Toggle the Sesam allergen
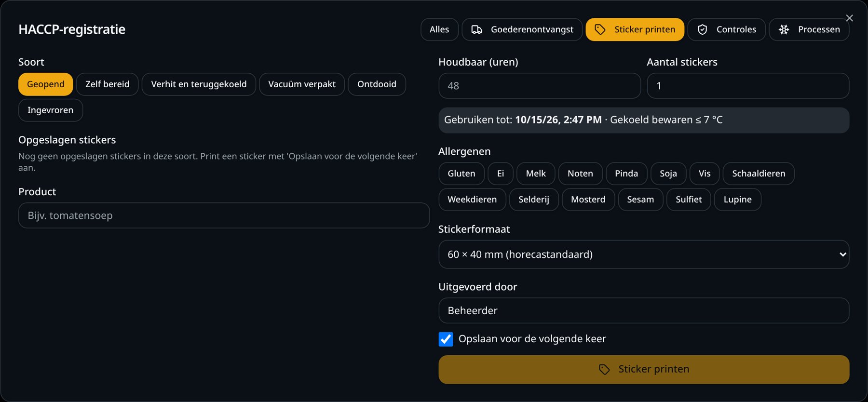The height and width of the screenshot is (402, 868). (x=640, y=200)
